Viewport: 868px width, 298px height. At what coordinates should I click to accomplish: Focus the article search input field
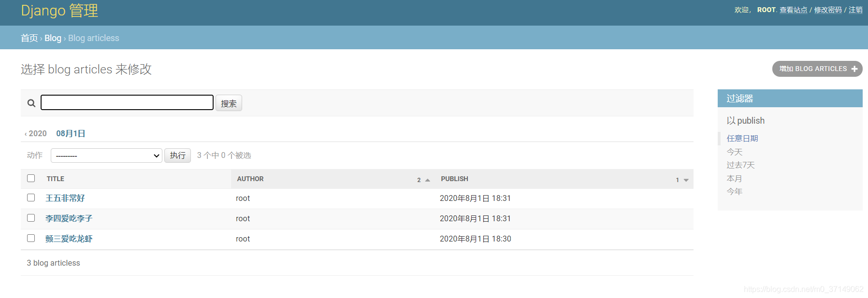(x=127, y=102)
